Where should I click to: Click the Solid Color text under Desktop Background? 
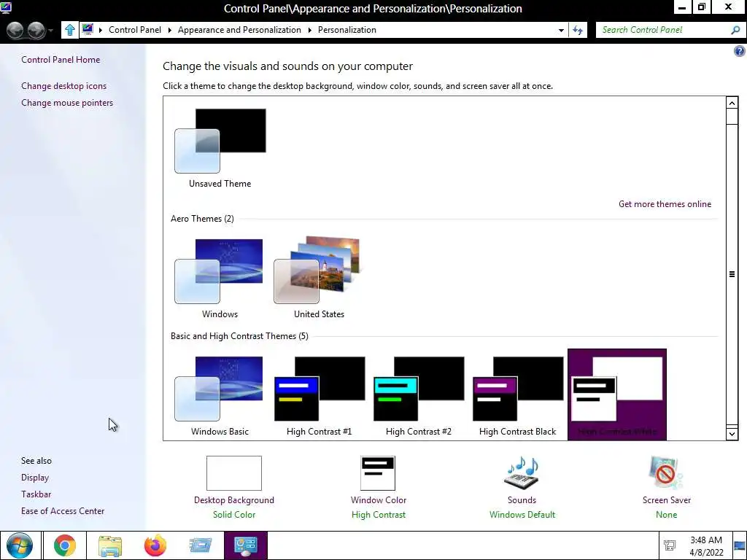pyautogui.click(x=234, y=514)
